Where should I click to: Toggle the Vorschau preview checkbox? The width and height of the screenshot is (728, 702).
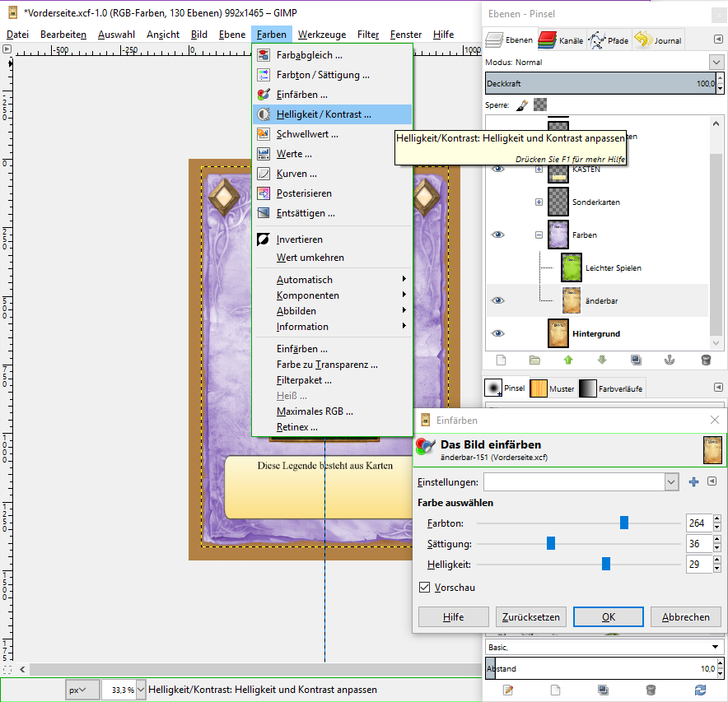[x=425, y=588]
